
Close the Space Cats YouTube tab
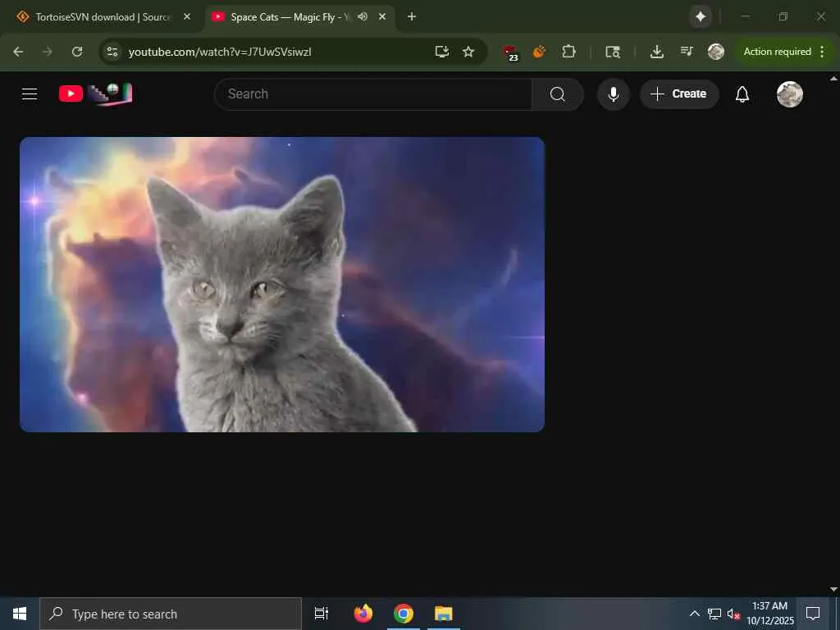382,17
